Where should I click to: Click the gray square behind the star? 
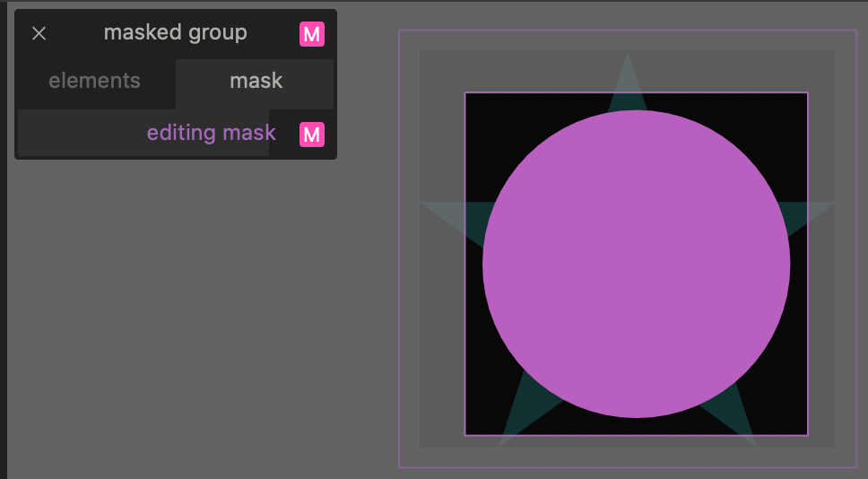click(x=439, y=359)
